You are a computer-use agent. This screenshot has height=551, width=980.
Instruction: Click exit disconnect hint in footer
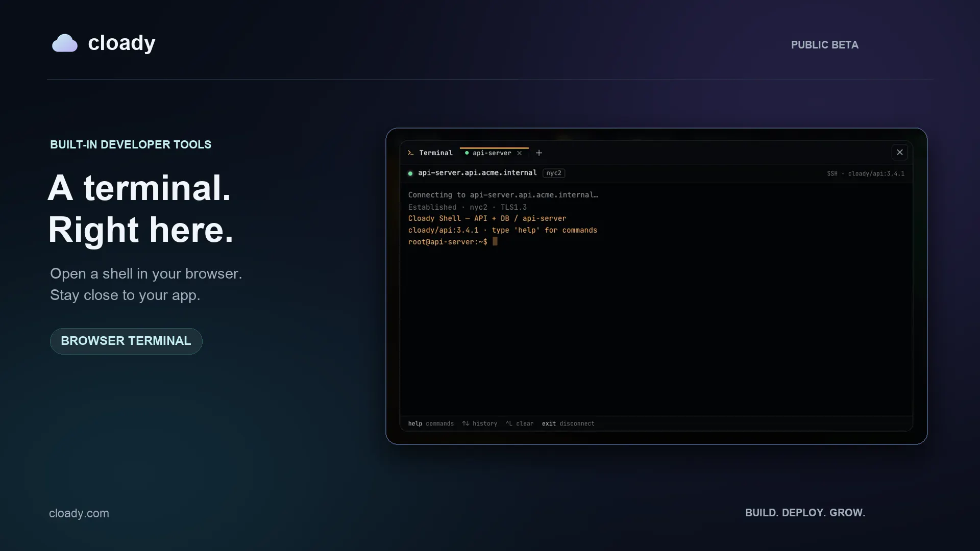click(x=568, y=423)
